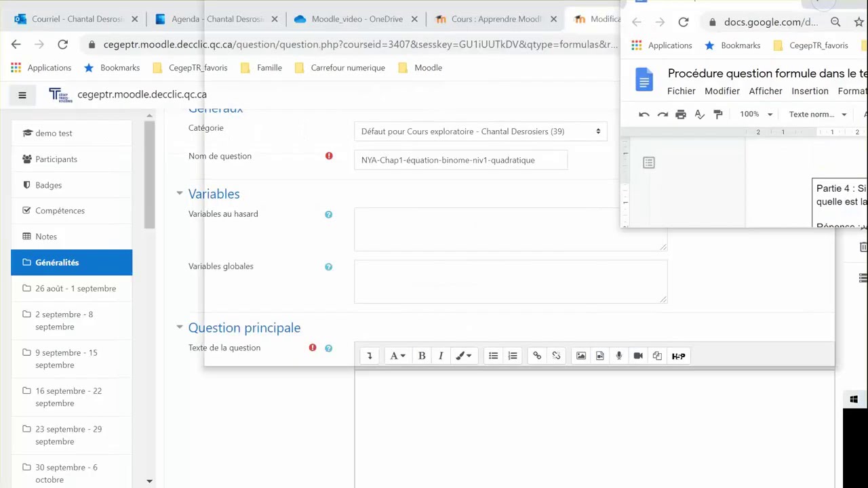Print the Google Docs document
Viewport: 868px width, 488px height.
[681, 115]
